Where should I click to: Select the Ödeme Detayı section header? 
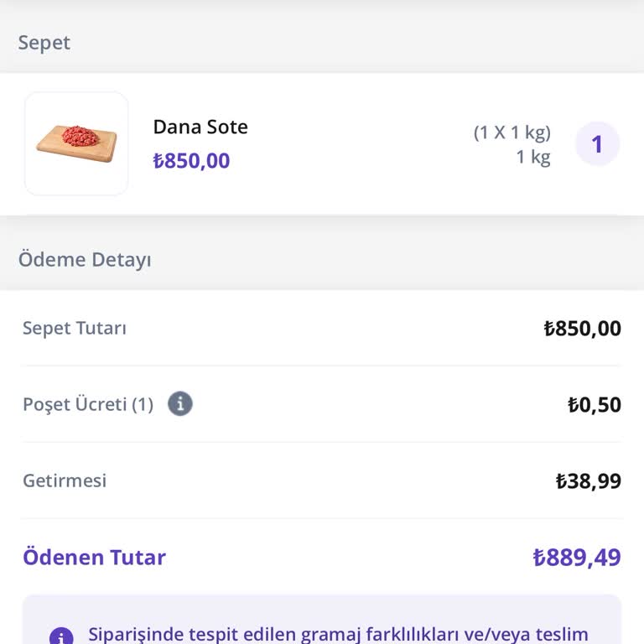85,260
